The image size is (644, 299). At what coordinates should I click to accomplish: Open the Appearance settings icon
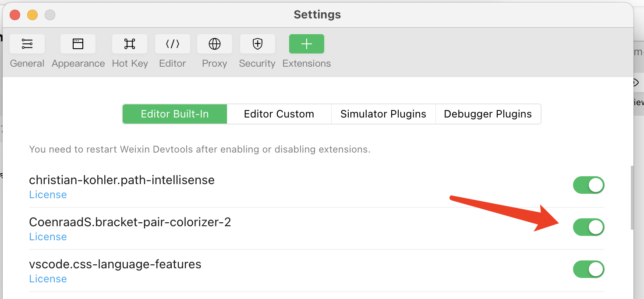[78, 44]
